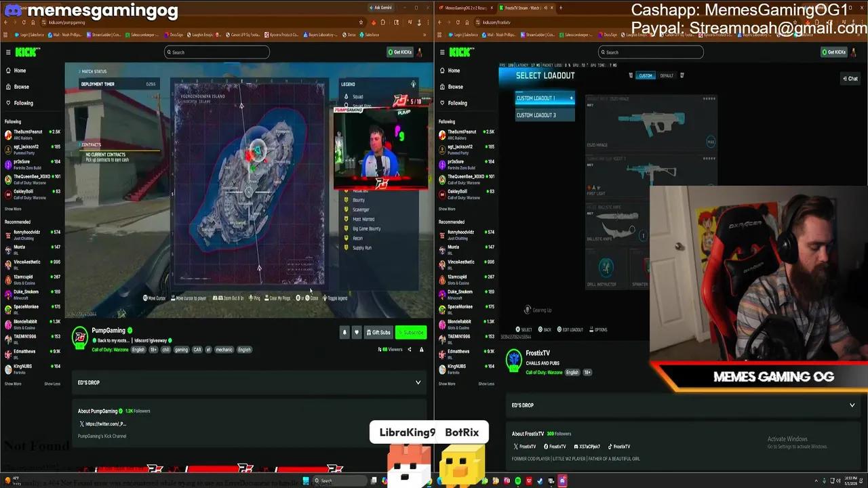The height and width of the screenshot is (488, 868).
Task: Click the 'gaming' tag on PumpGaming stream
Action: pos(181,350)
